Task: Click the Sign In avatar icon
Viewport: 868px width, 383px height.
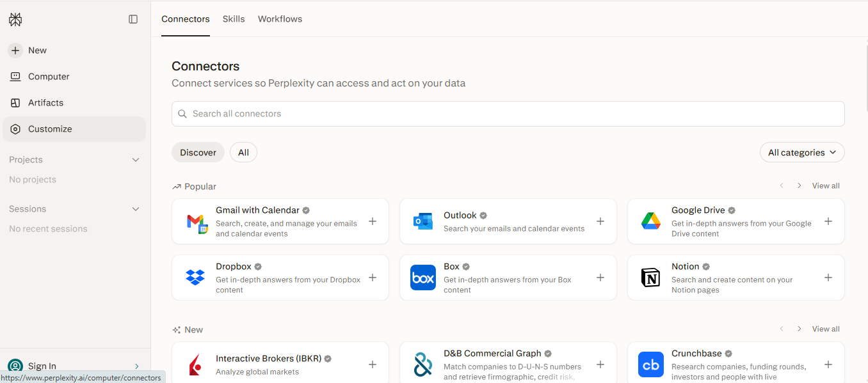Action: pyautogui.click(x=15, y=366)
